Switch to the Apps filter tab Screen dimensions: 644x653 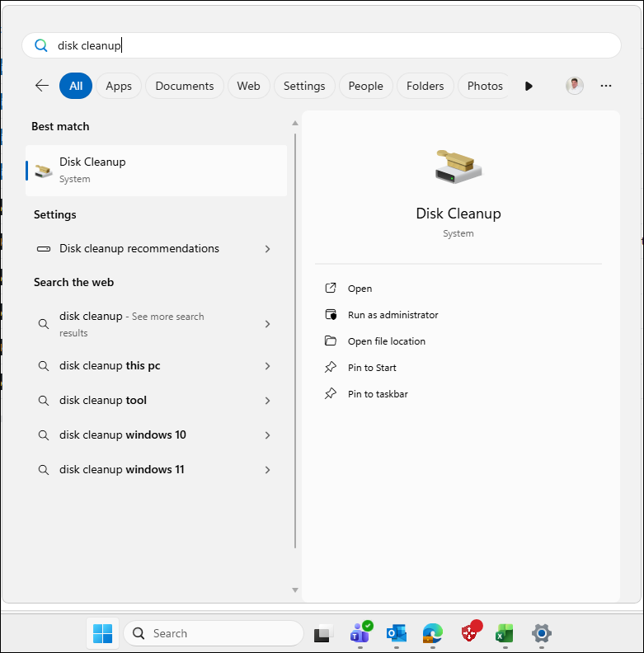pos(119,86)
